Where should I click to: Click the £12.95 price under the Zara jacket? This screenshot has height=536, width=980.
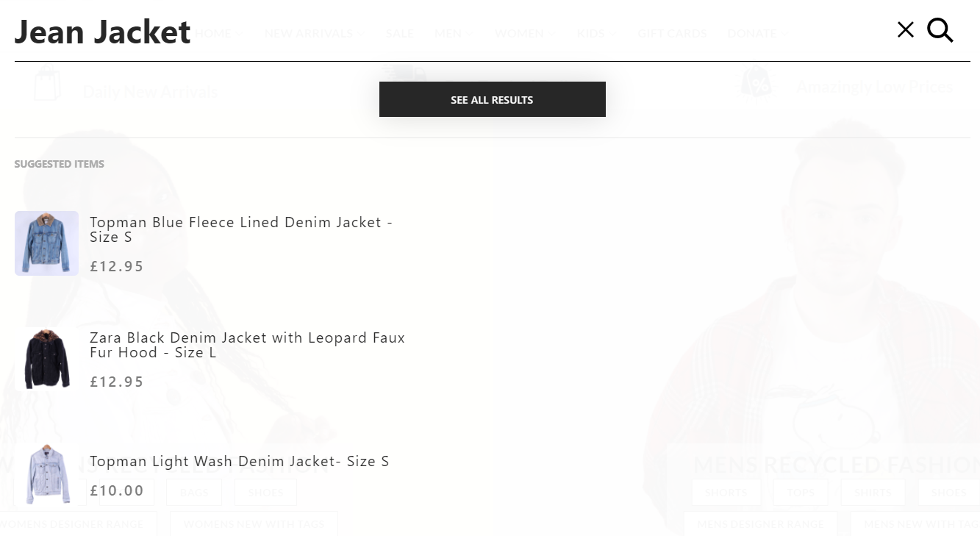tap(117, 382)
